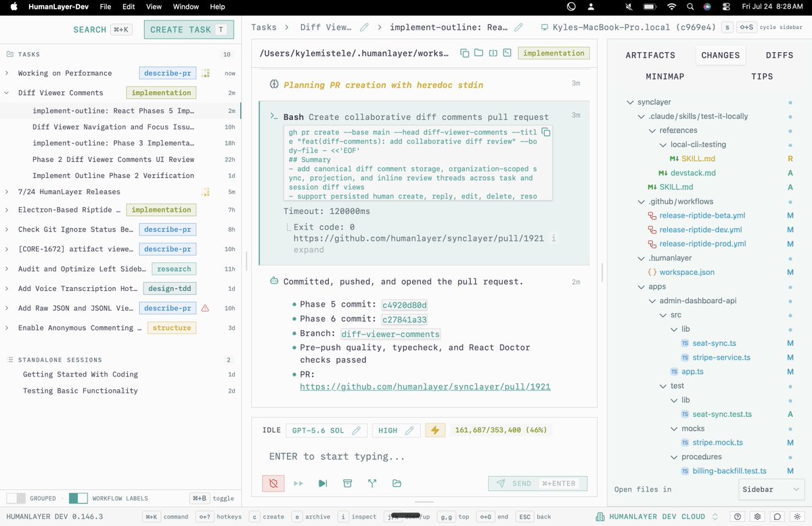Open macOS Control Center icon
Viewport: 812px width, 526px height.
coord(726,7)
